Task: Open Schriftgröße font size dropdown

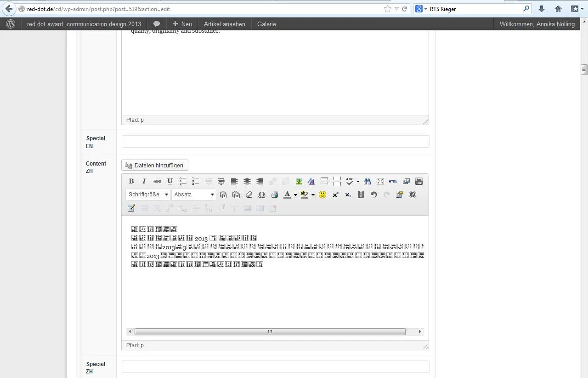Action: pos(148,195)
